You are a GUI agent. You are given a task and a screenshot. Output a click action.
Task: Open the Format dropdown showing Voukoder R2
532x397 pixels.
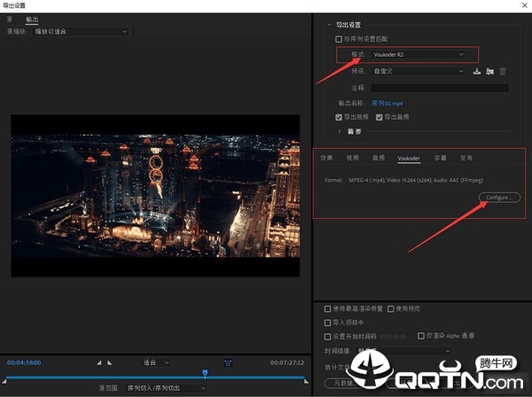pos(419,55)
